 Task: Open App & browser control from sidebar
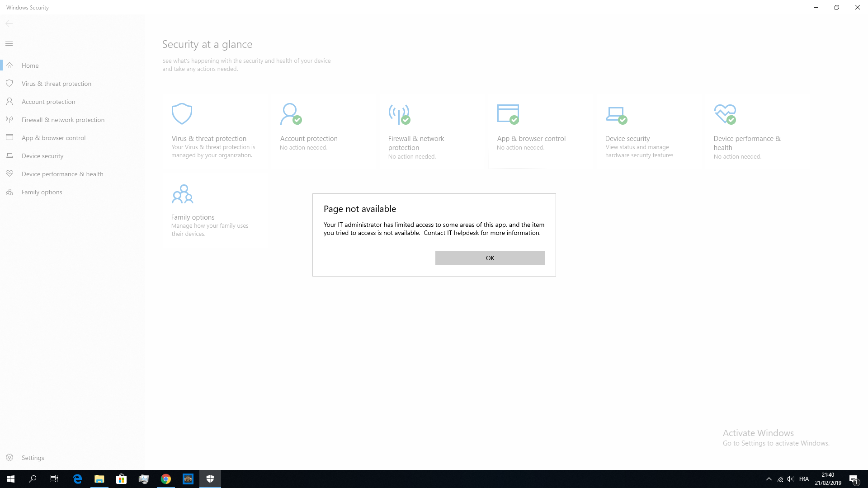(53, 138)
